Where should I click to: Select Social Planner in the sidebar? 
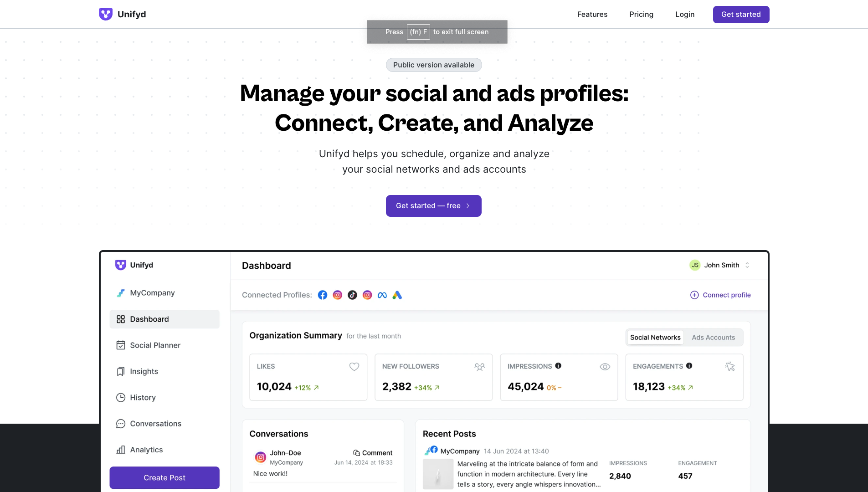pyautogui.click(x=155, y=345)
